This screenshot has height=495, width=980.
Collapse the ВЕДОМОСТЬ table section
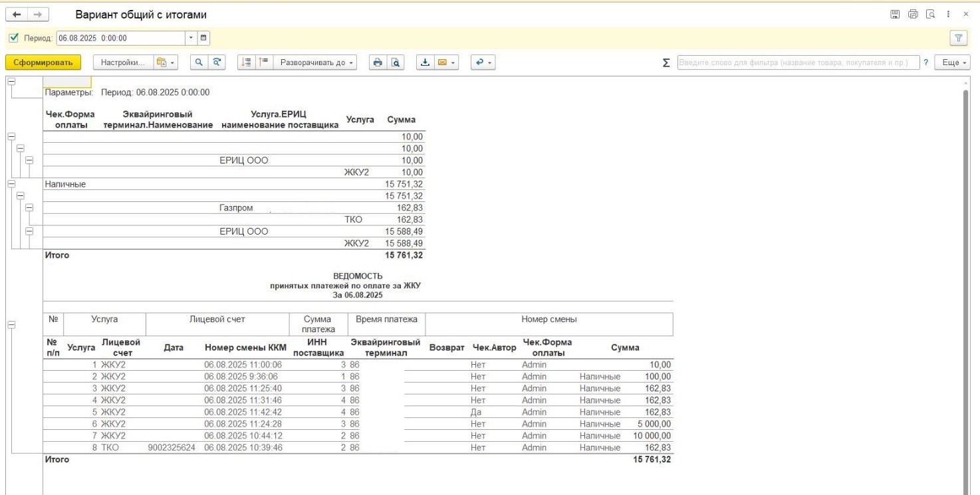pyautogui.click(x=11, y=325)
